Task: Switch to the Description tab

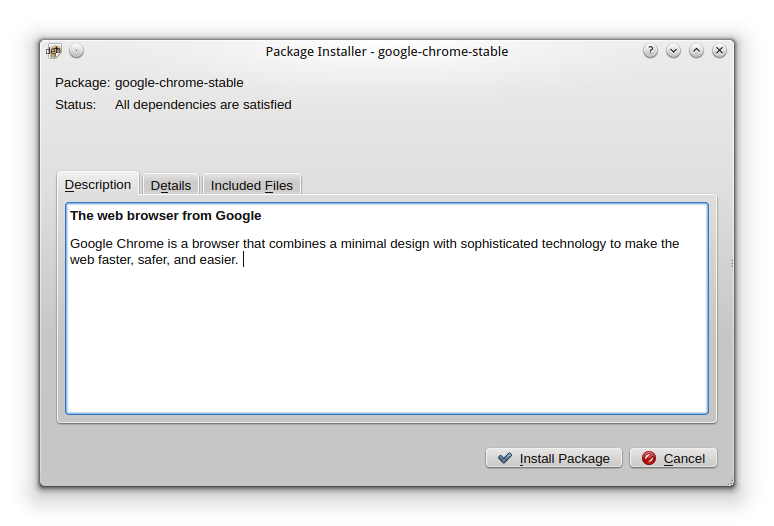Action: pyautogui.click(x=98, y=185)
